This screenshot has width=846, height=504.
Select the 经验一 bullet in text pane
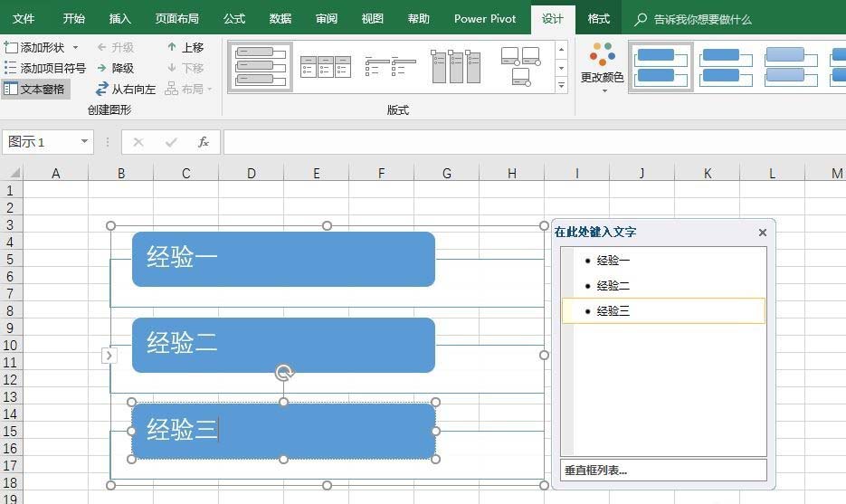pyautogui.click(x=663, y=260)
